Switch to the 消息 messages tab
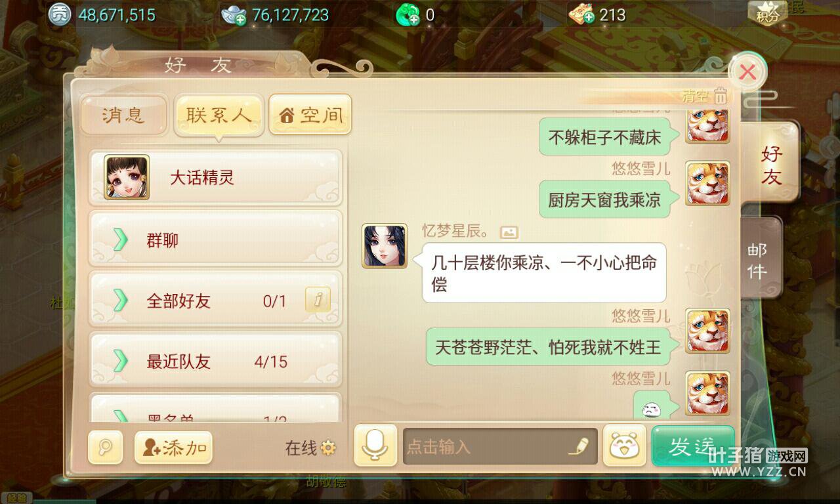840x504 pixels. click(x=124, y=115)
